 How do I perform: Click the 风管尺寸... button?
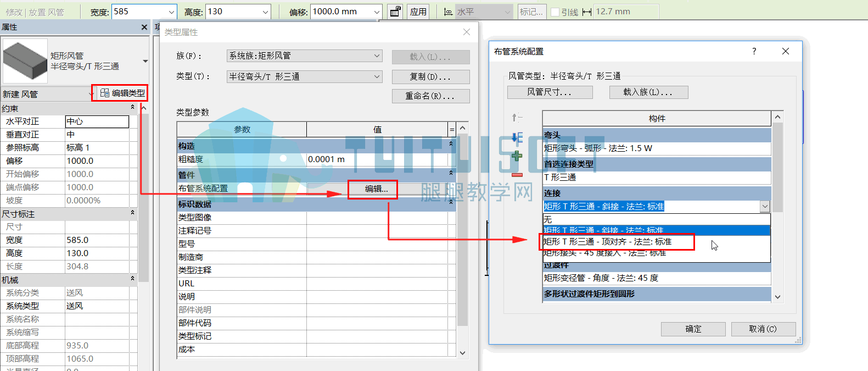(x=550, y=92)
